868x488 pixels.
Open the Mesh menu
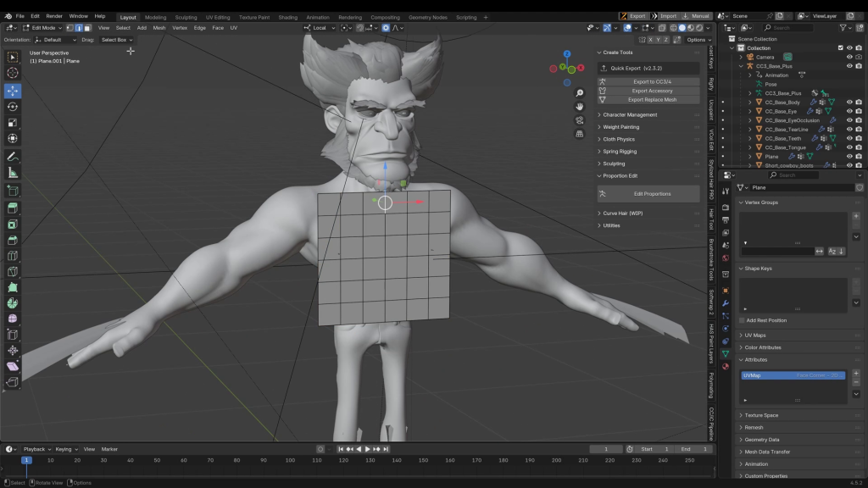tap(159, 28)
